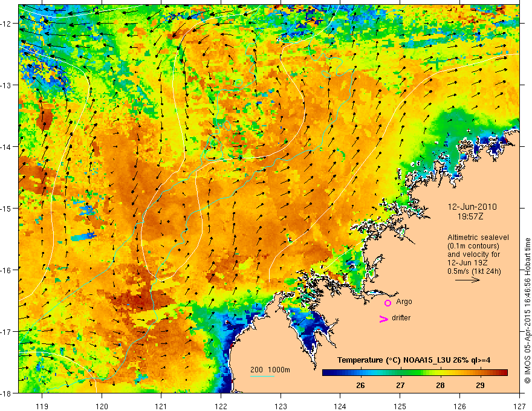Click the longitude axis label '119'
This screenshot has height=411, width=532.
click(x=42, y=406)
